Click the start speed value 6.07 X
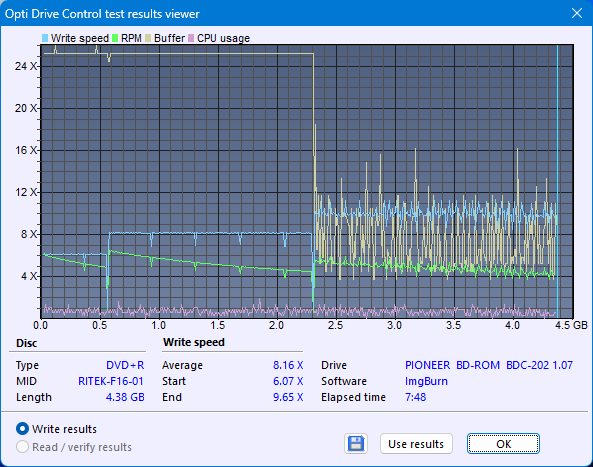Screen dimensions: 593x467 [x=288, y=381]
